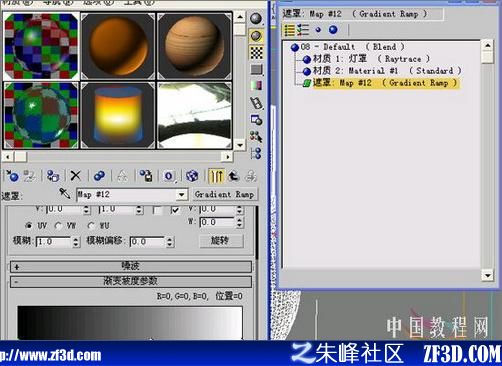Screen dimensions: 502x366
Task: Click the Get Material icon
Action: pos(12,176)
